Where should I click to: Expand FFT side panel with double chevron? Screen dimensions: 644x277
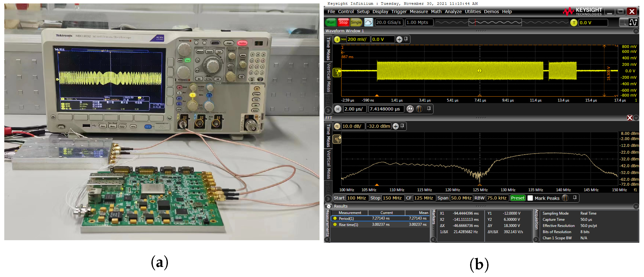(328, 199)
